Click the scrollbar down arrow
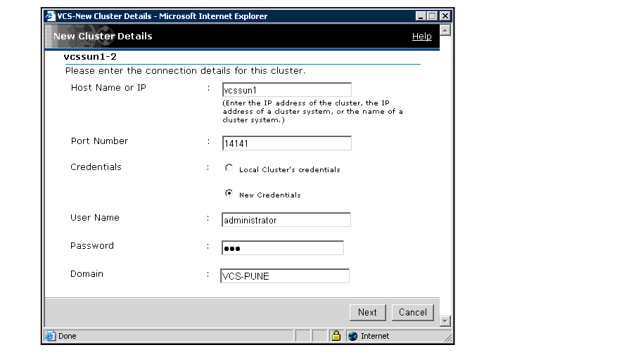The image size is (631, 364). pyautogui.click(x=445, y=321)
